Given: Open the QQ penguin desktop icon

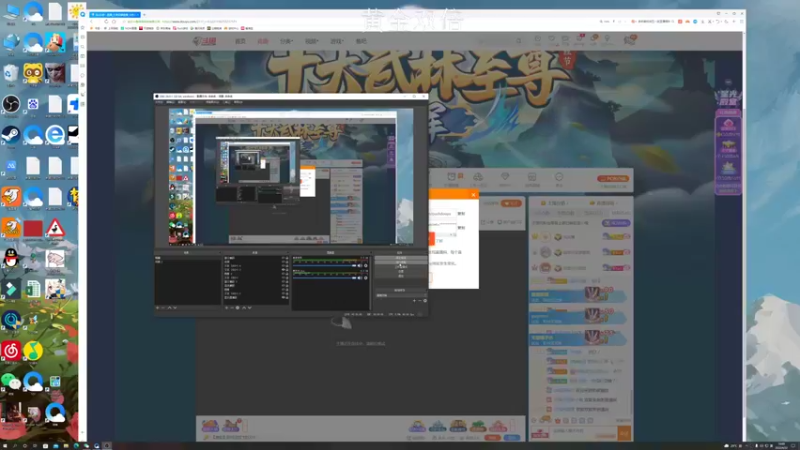Looking at the screenshot, I should (x=11, y=258).
